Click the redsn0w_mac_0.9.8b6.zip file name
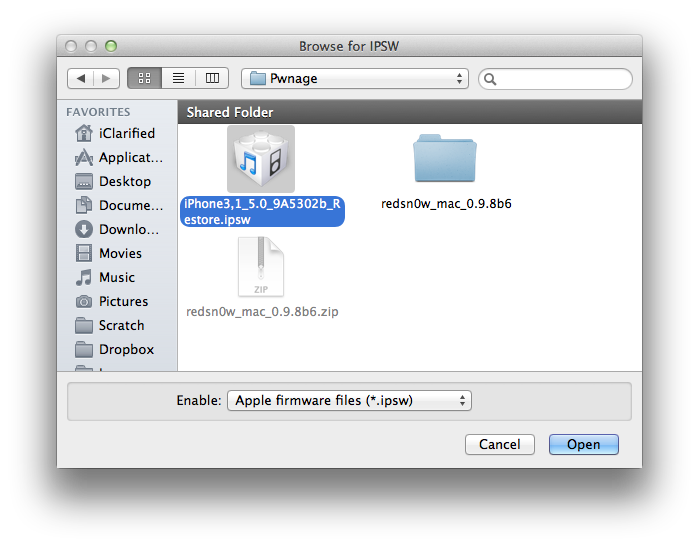The image size is (699, 547). pyautogui.click(x=262, y=312)
